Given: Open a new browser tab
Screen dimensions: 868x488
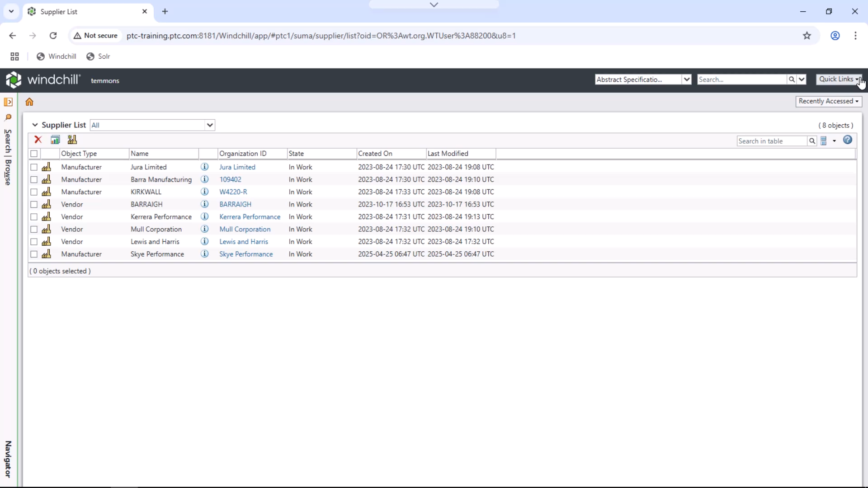Looking at the screenshot, I should (x=165, y=12).
